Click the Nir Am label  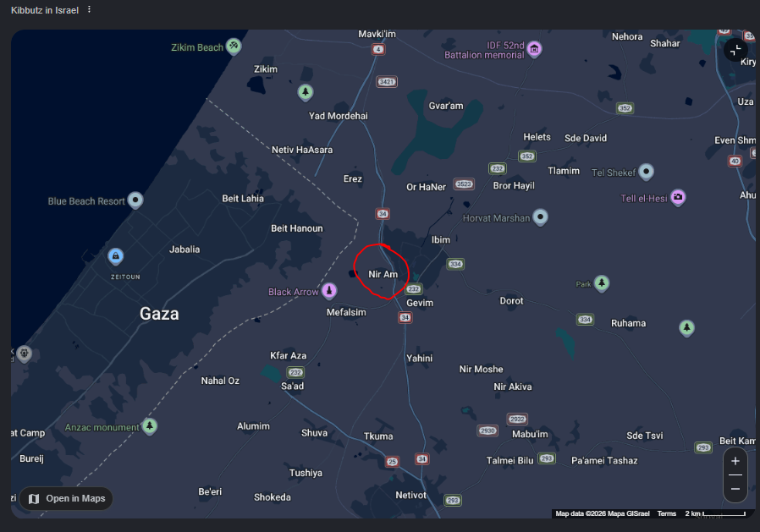[x=383, y=274]
